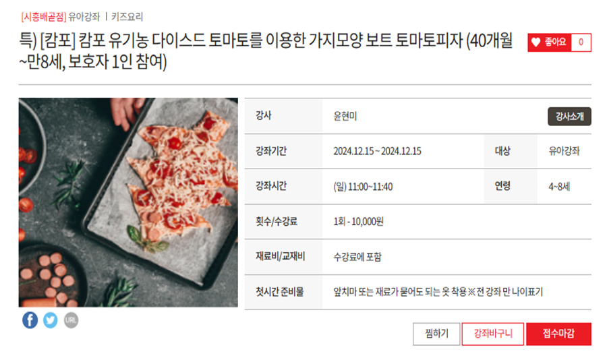Screen dimensions: 607x364
Task: Click the red 접수마감 button
Action: [558, 334]
